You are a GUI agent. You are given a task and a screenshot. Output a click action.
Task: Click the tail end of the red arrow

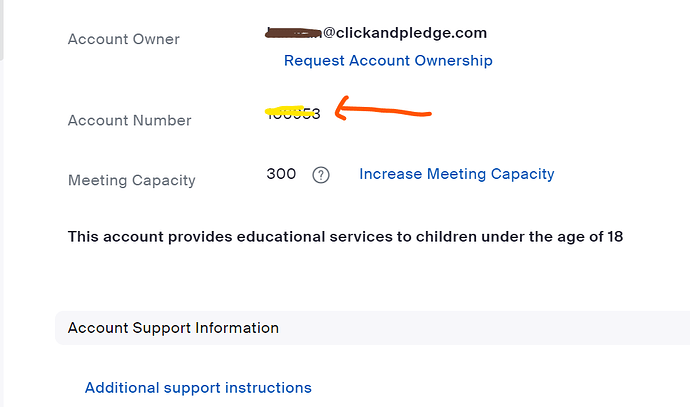point(427,113)
